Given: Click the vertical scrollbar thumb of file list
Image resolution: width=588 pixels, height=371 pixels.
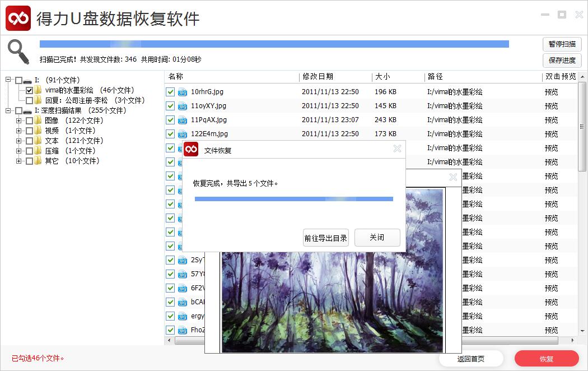Looking at the screenshot, I should coord(582,127).
